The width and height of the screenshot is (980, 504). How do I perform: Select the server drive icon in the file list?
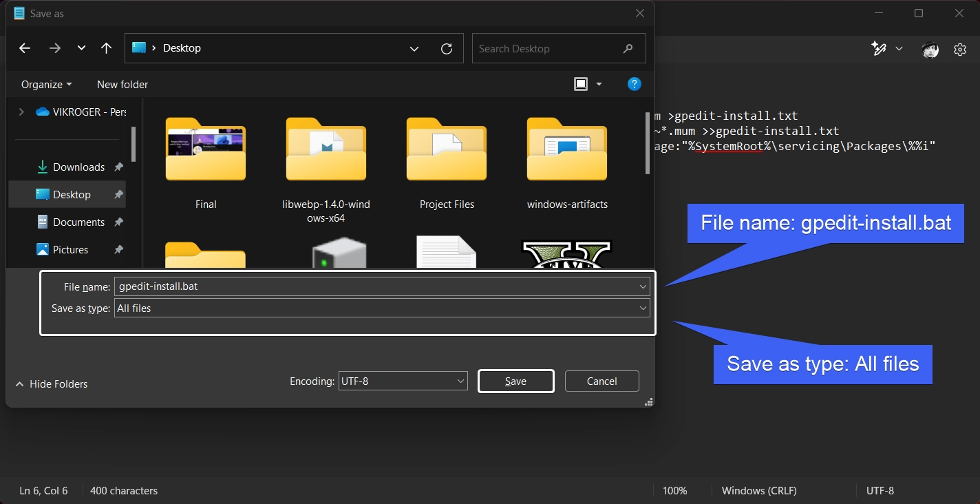coord(338,254)
